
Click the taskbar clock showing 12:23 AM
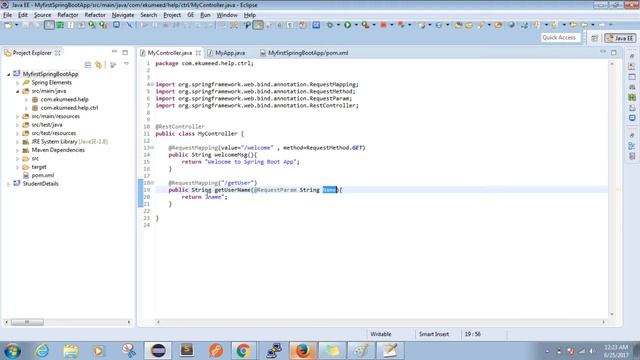616,351
